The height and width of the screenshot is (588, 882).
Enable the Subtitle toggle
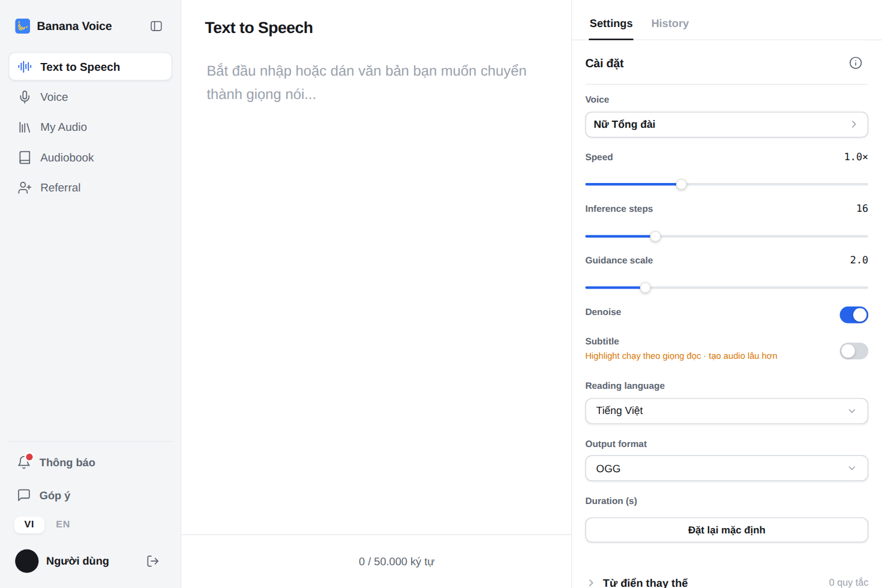click(x=854, y=351)
